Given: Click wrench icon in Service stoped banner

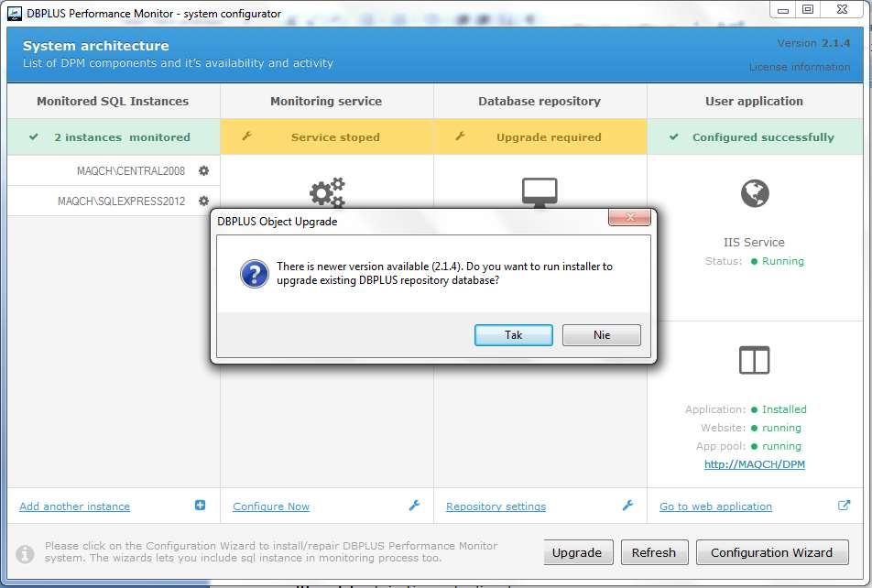Looking at the screenshot, I should pos(247,136).
